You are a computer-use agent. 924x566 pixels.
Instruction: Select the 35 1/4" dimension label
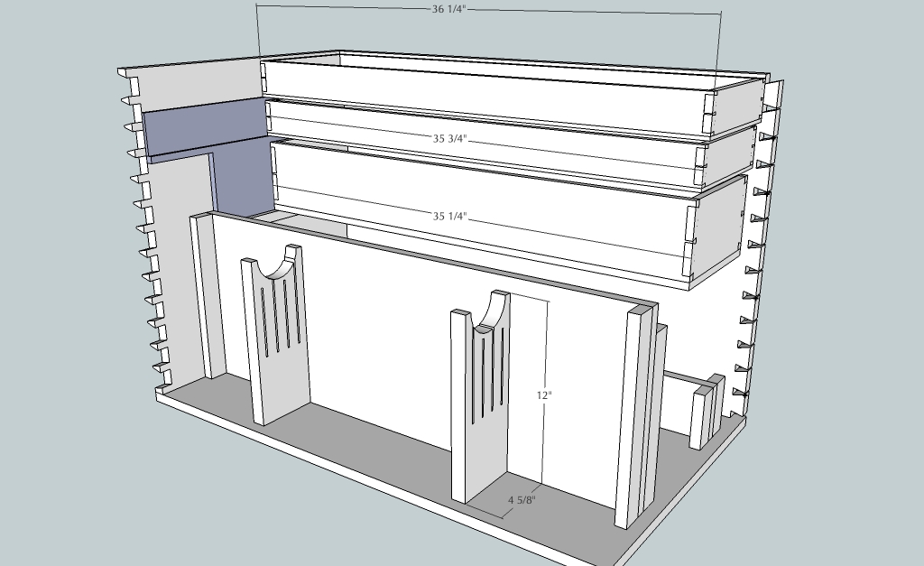click(x=449, y=217)
